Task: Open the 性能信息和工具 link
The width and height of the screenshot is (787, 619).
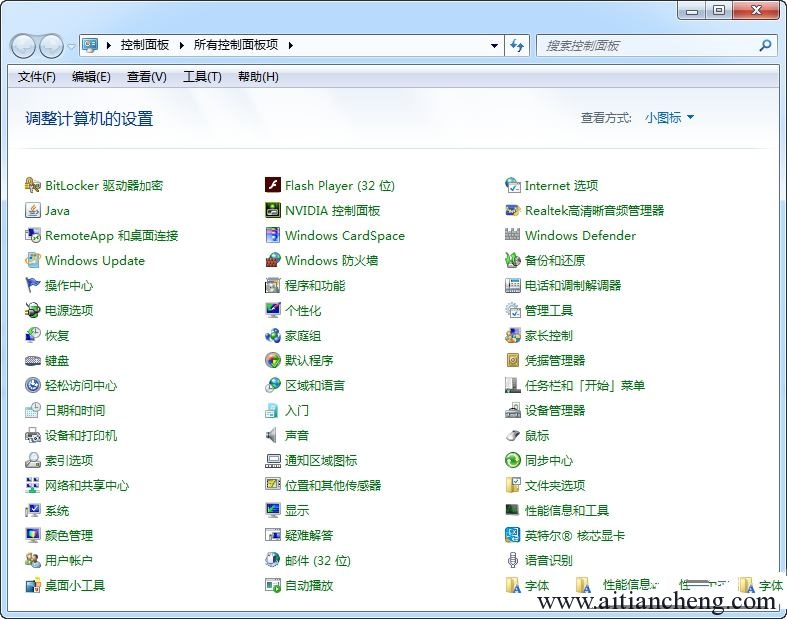Action: [567, 511]
